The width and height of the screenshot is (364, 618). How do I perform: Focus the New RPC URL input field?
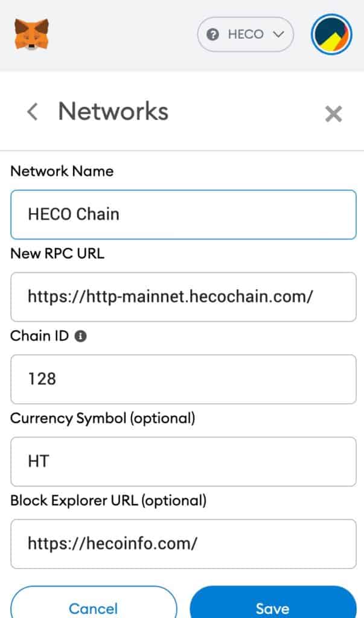184,297
